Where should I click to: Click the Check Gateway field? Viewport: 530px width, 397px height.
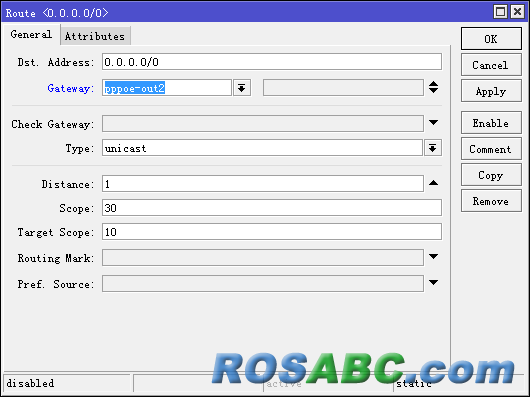[x=263, y=124]
